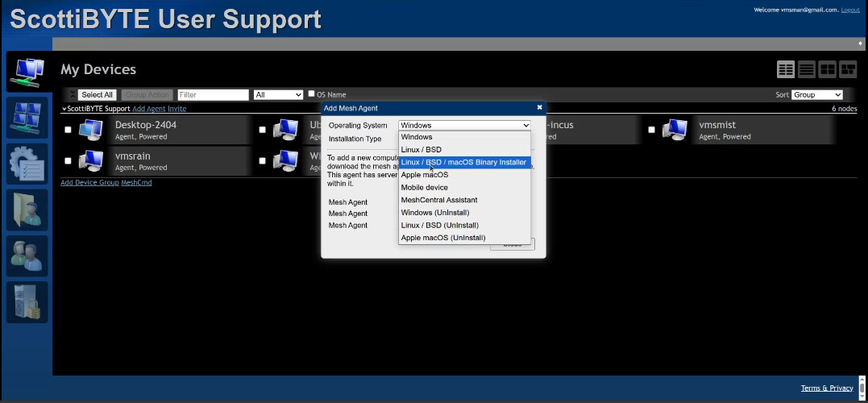This screenshot has width=868, height=403.
Task: Switch to the list device view icon
Action: point(806,69)
